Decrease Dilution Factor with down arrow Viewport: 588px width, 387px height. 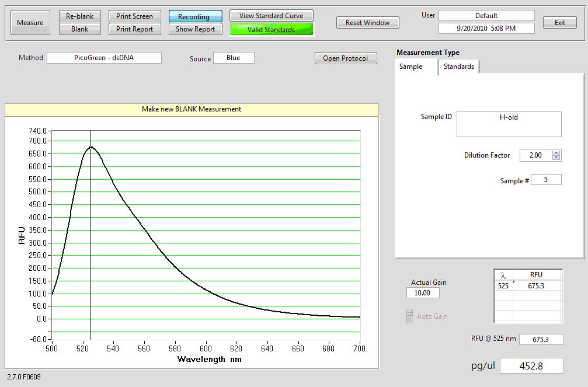[556, 158]
